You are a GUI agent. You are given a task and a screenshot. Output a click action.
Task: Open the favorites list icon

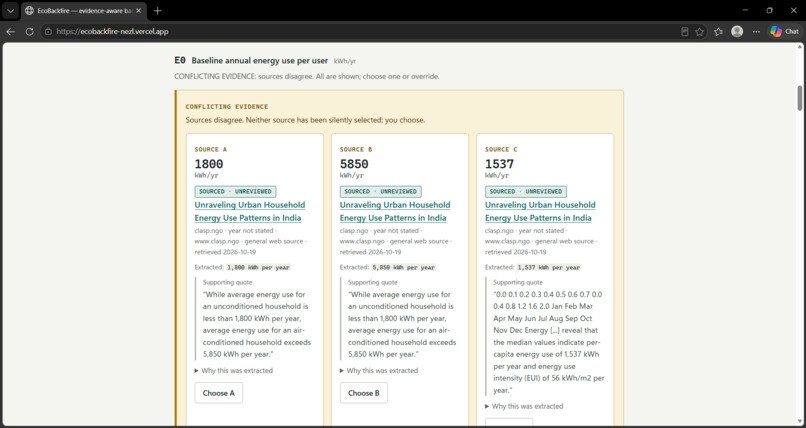tap(718, 32)
